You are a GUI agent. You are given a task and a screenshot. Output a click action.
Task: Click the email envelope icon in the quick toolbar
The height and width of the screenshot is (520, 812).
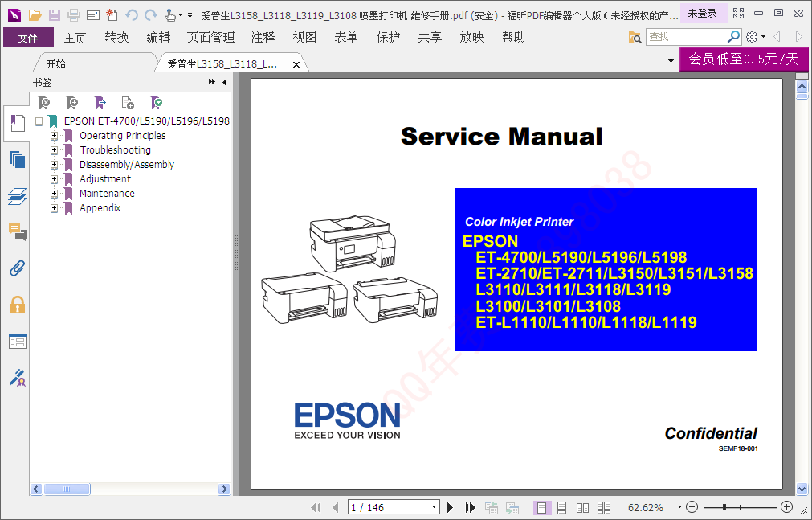(93, 15)
